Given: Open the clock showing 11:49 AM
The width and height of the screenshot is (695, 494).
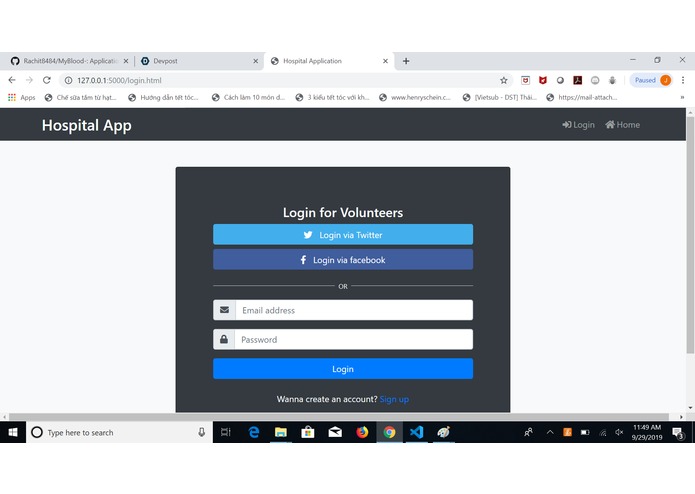Looking at the screenshot, I should [647, 432].
